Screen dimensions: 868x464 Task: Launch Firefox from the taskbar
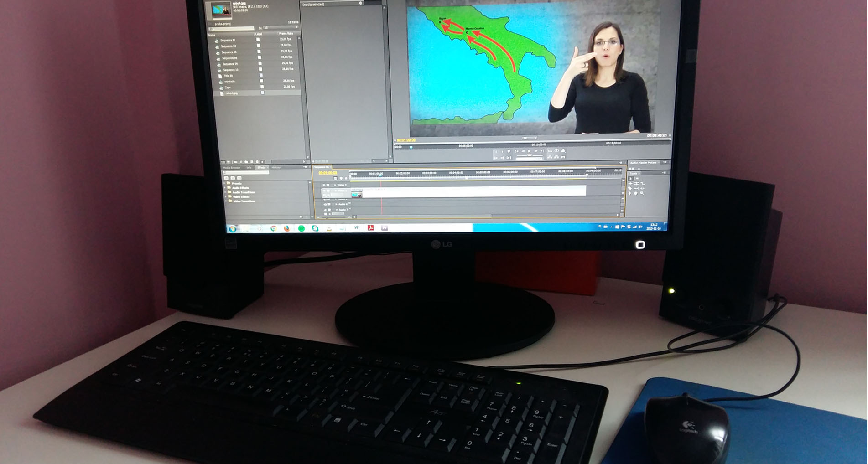click(x=287, y=228)
